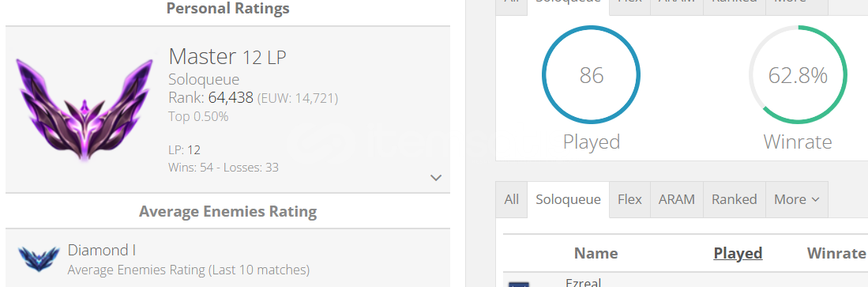Select the lower Soloqueue tab
The image size is (868, 287).
coord(568,199)
